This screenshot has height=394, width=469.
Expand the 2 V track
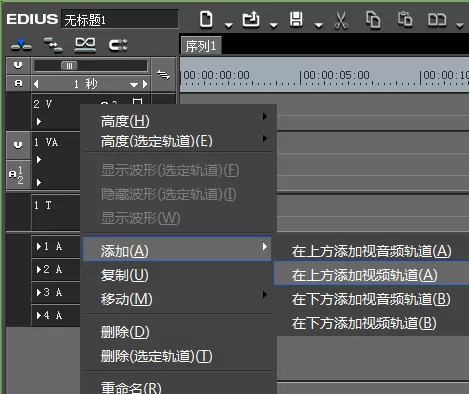(39, 122)
